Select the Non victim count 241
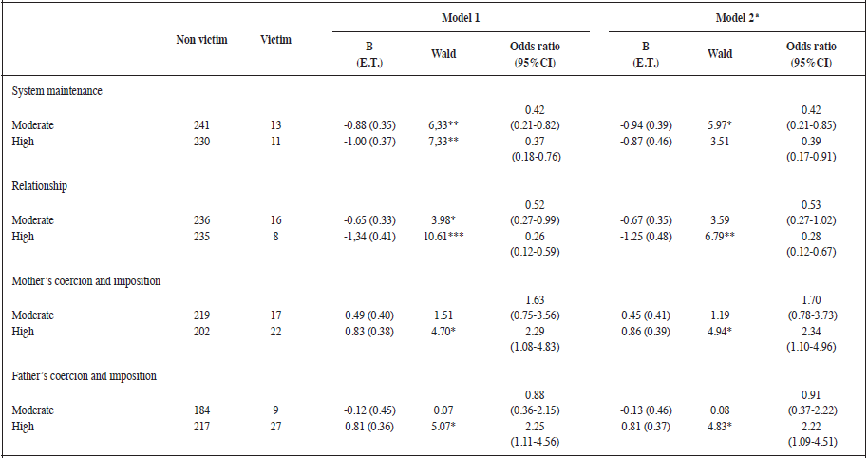This screenshot has width=868, height=458. 201,125
